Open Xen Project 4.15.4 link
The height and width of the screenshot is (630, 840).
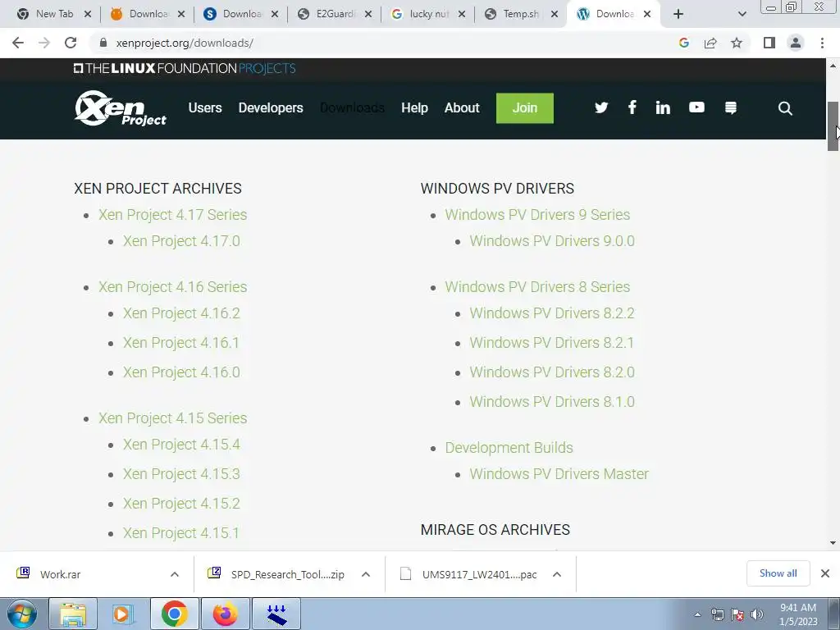click(181, 445)
